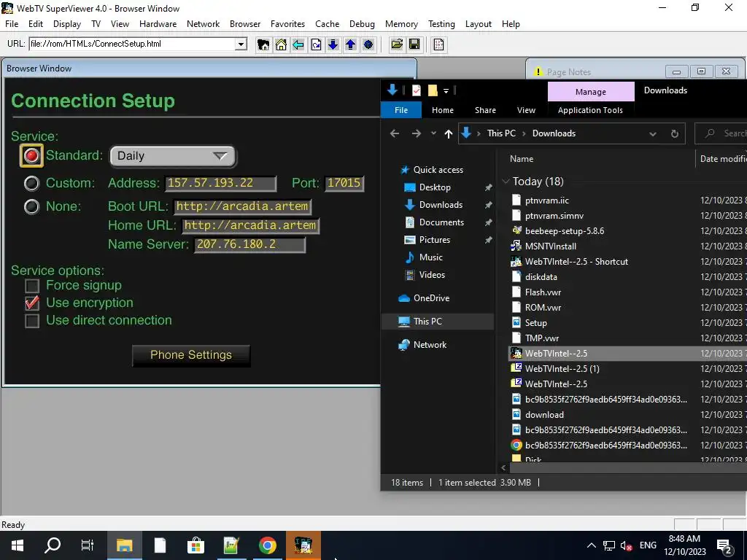Select Network in the navigation pane
This screenshot has height=560, width=747.
[430, 345]
